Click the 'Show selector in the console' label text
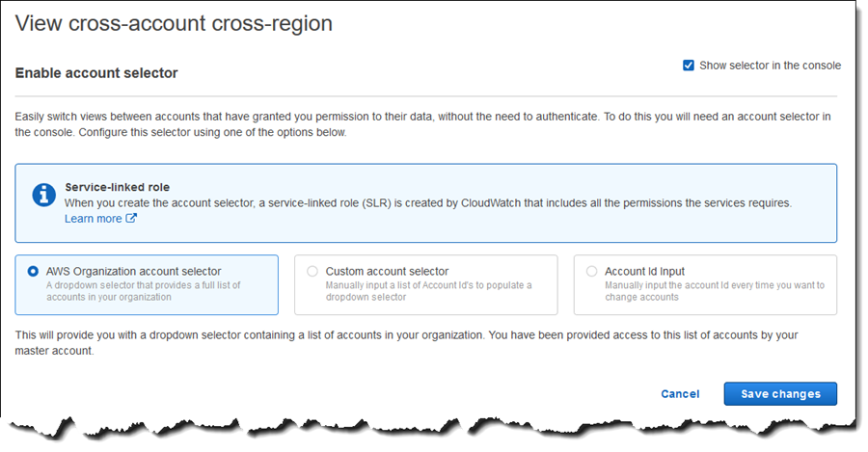Screen dimensions: 868x452 point(770,66)
